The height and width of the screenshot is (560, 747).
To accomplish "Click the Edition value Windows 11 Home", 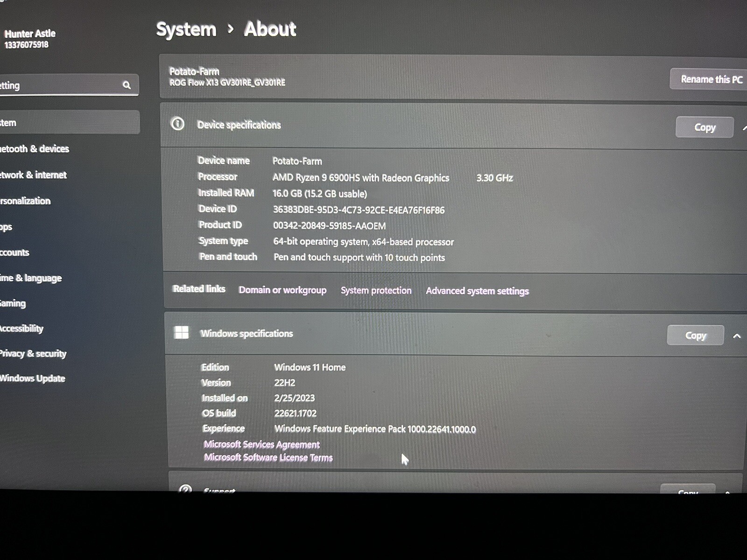I will (x=310, y=367).
